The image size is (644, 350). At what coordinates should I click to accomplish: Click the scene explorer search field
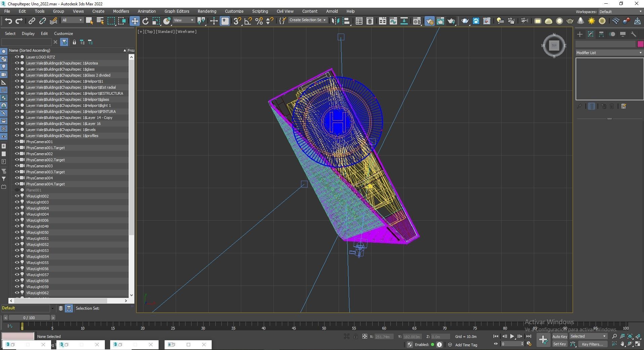tap(27, 42)
